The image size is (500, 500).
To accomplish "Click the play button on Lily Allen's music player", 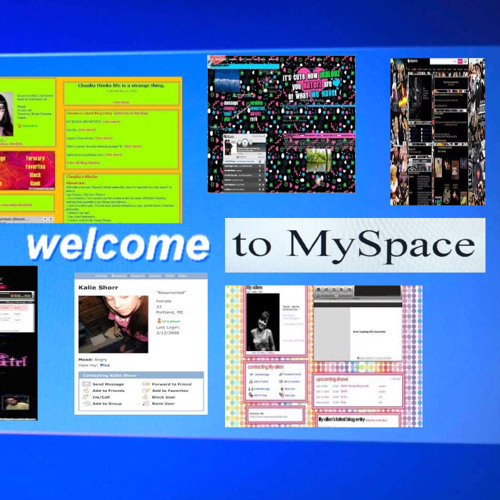I will coord(341,290).
